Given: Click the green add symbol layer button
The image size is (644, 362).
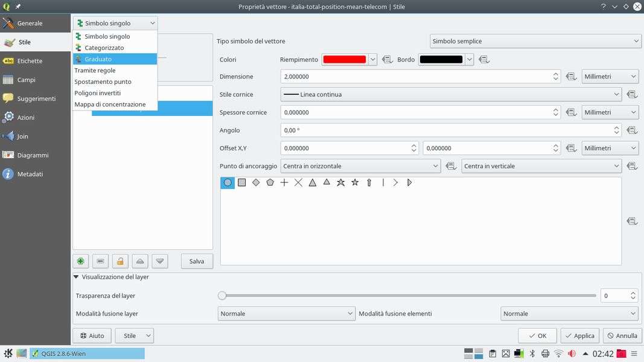Looking at the screenshot, I should [80, 261].
